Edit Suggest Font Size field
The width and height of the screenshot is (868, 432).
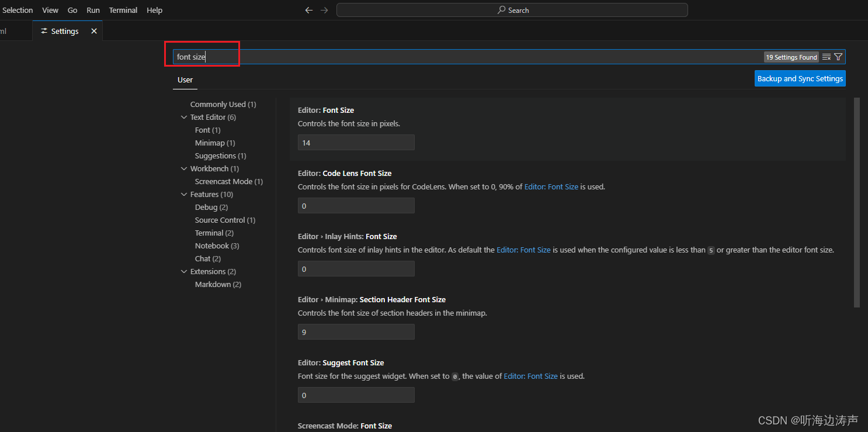point(356,395)
